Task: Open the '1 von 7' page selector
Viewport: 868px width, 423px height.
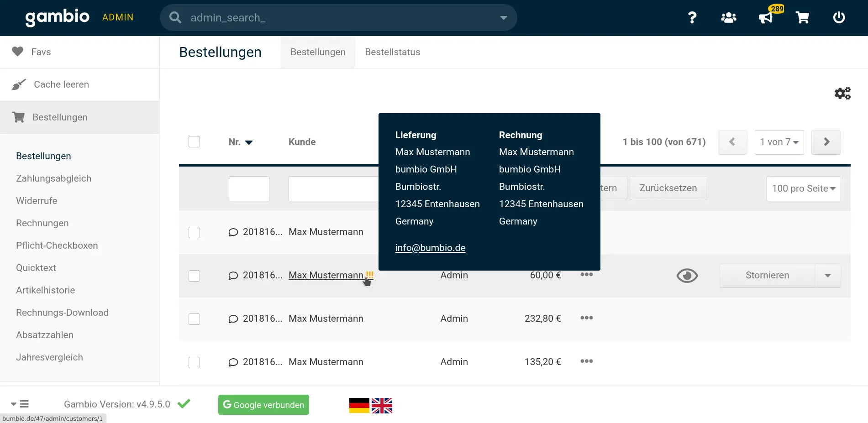Action: pos(779,142)
